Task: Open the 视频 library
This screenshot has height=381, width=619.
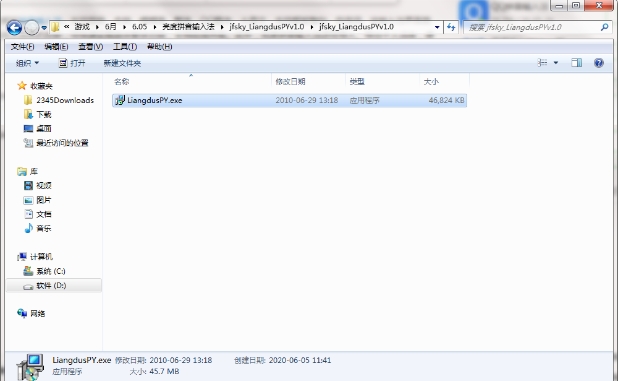Action: pyautogui.click(x=43, y=186)
